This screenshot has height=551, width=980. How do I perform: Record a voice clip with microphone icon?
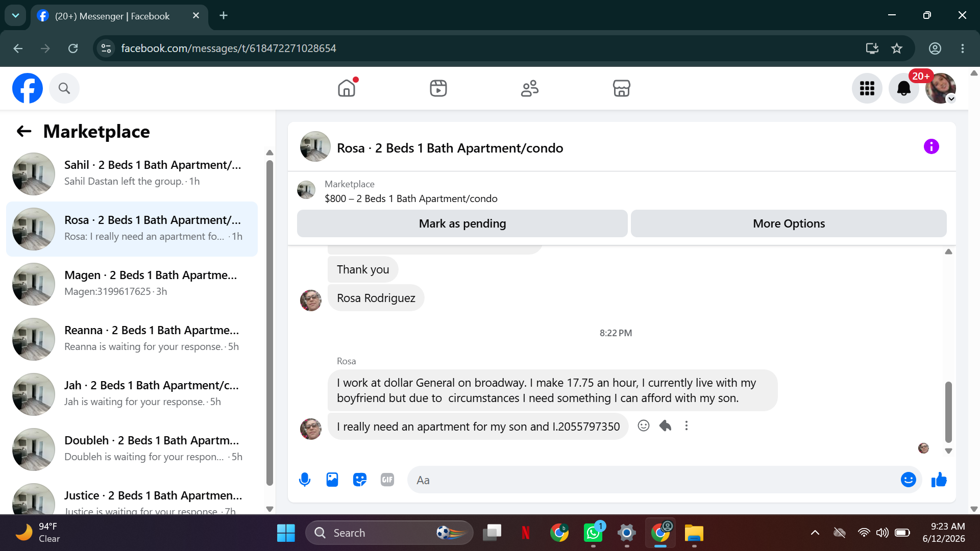305,480
